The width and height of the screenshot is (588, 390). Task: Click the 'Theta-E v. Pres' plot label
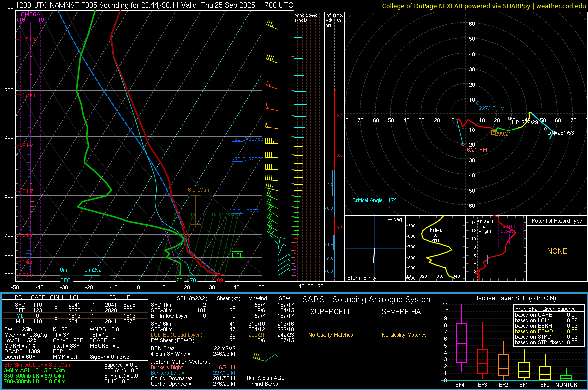coord(435,235)
